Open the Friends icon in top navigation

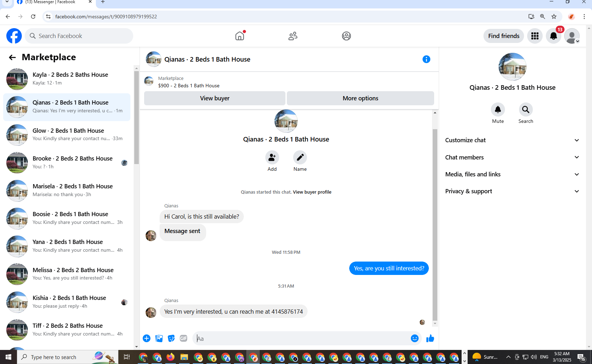click(293, 36)
